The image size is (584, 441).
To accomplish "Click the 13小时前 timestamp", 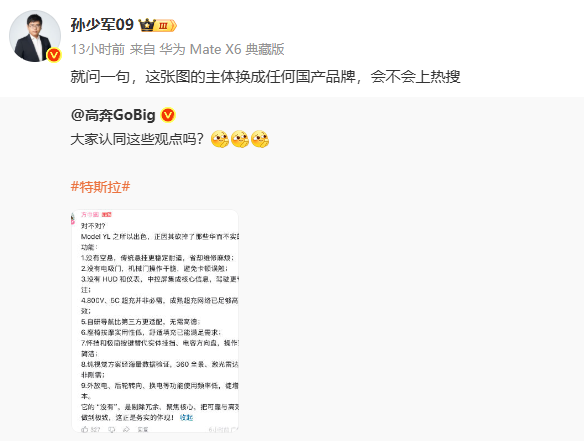I will click(98, 49).
